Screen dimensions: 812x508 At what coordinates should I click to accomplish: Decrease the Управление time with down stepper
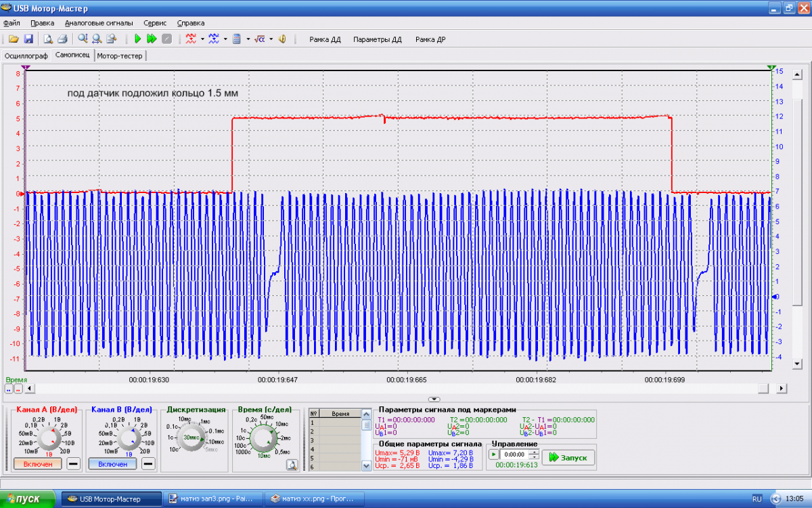pyautogui.click(x=534, y=457)
